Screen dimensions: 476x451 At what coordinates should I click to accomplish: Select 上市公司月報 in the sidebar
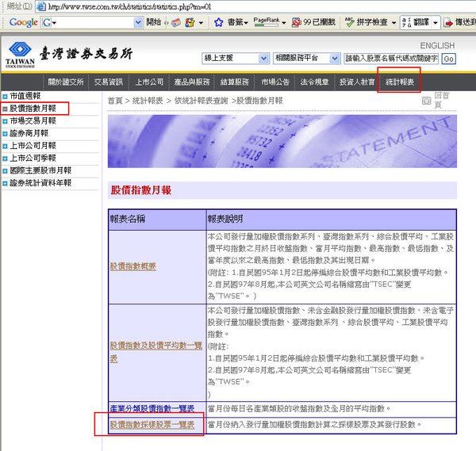coord(33,146)
